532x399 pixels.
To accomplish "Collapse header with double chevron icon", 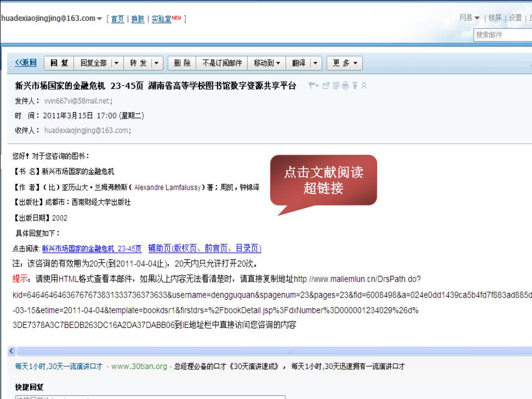I will point(364,86).
